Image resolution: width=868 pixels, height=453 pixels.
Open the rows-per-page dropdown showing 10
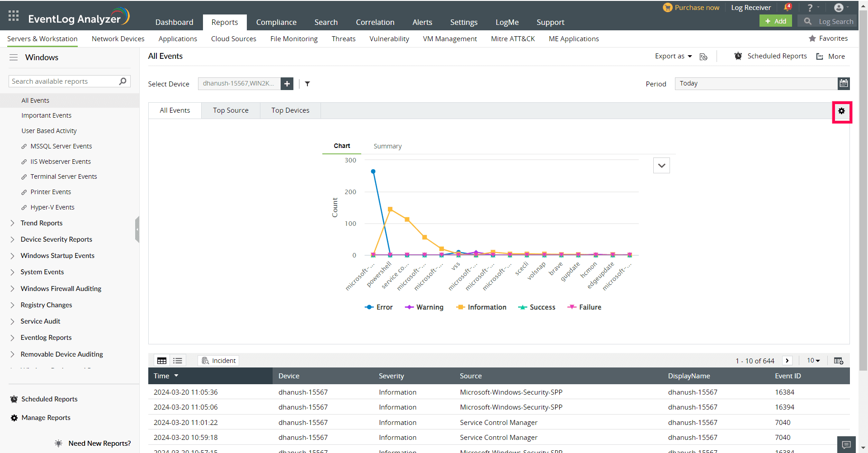[813, 361]
